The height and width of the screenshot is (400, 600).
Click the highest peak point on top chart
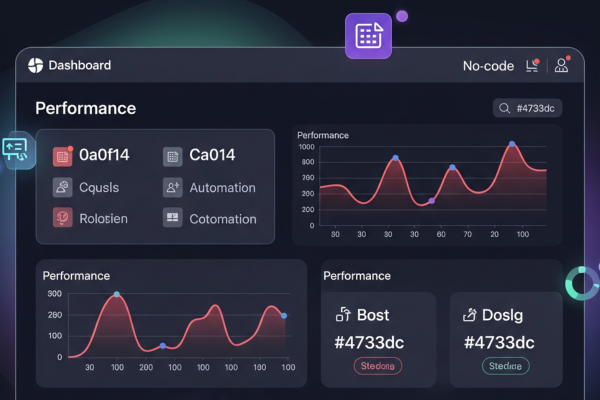(x=512, y=144)
